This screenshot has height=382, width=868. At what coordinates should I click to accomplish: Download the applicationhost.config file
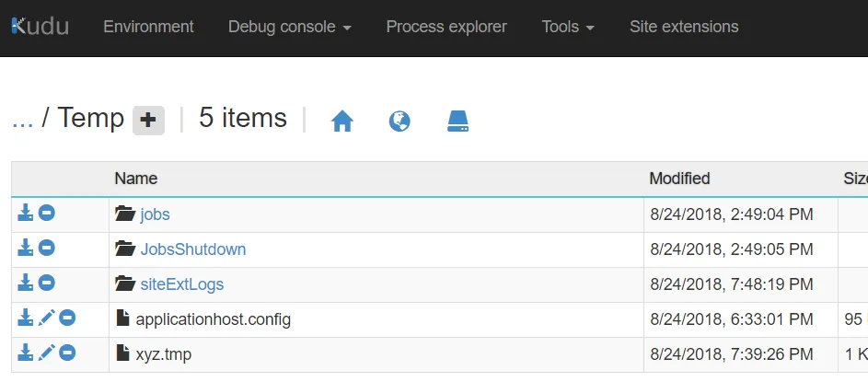(26, 318)
